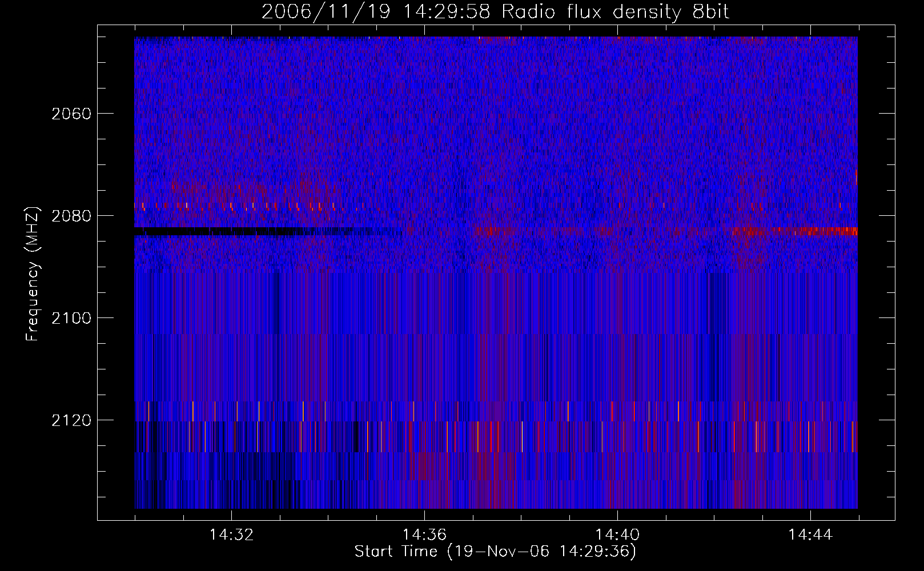Select the 14:40 time axis label
This screenshot has width=924, height=571.
617,535
